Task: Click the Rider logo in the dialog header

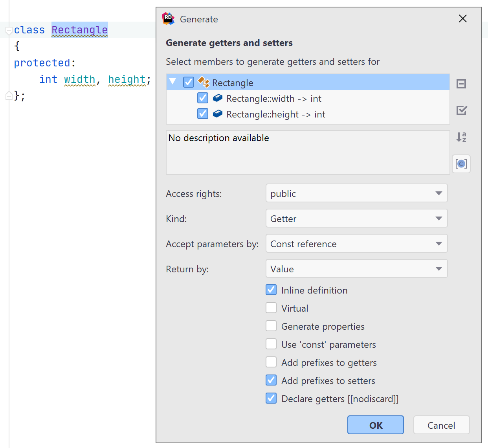Action: tap(168, 18)
